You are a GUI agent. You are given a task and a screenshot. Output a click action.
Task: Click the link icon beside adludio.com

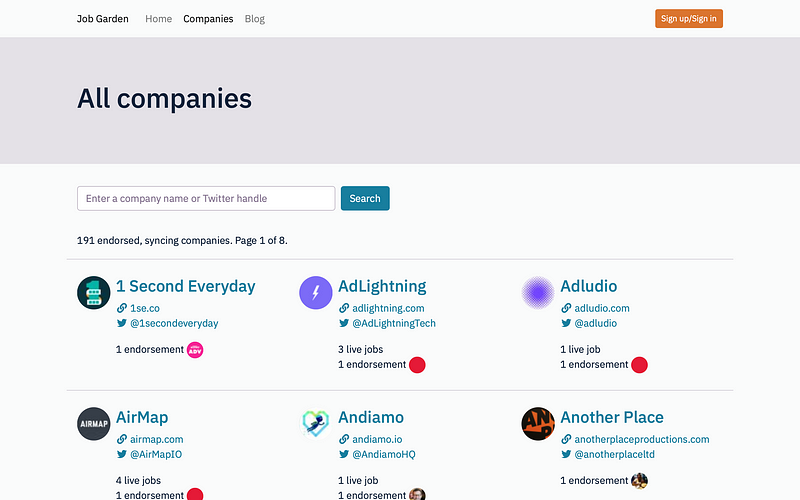tap(566, 308)
